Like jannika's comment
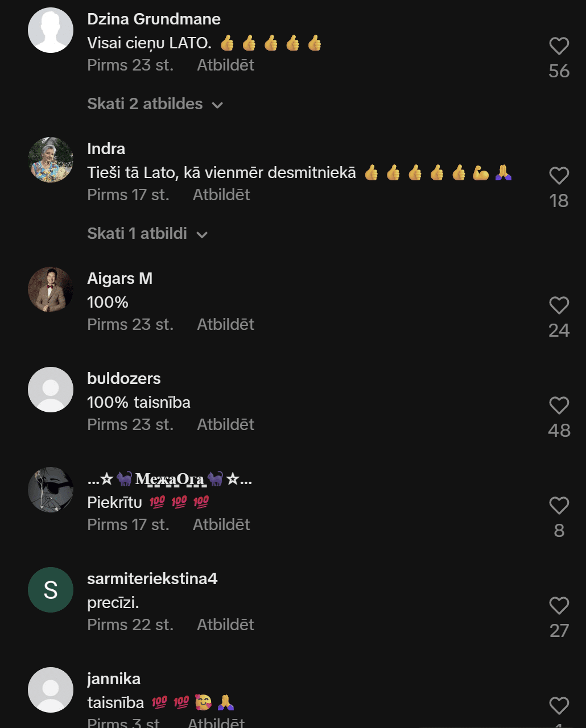586x728 pixels. pos(559,706)
